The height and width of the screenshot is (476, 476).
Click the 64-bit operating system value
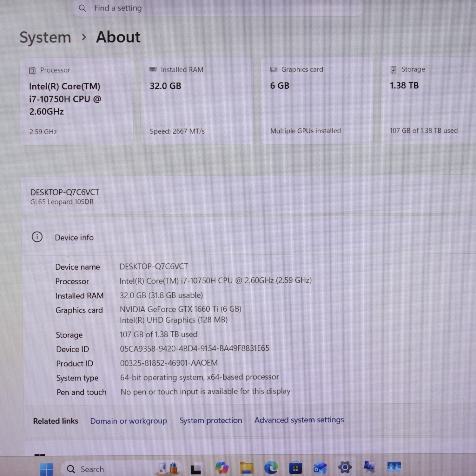199,377
